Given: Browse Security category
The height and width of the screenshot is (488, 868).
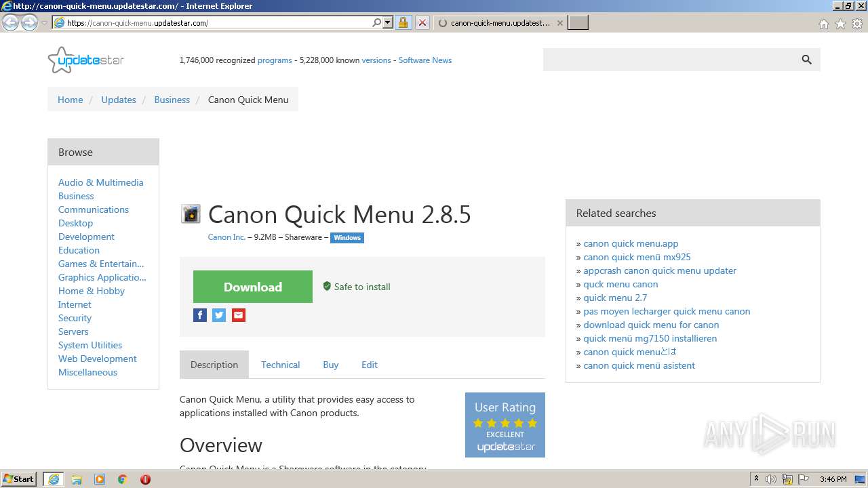Looking at the screenshot, I should (75, 318).
